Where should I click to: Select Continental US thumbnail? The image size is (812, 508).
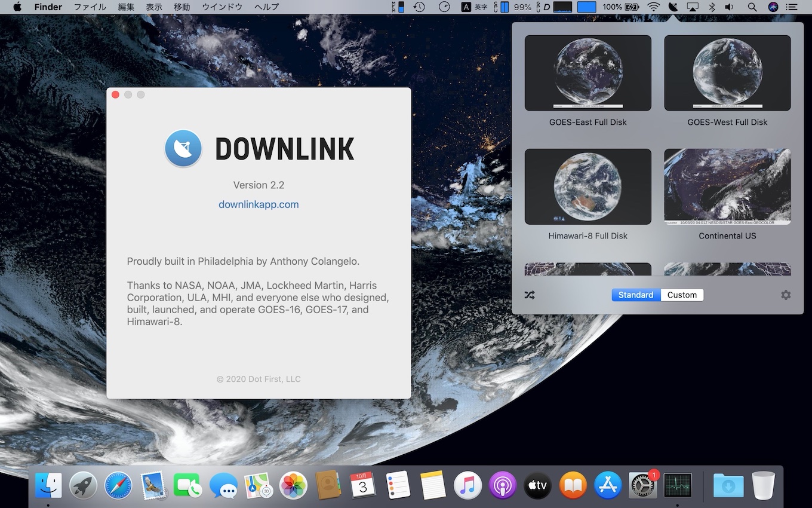pos(727,186)
